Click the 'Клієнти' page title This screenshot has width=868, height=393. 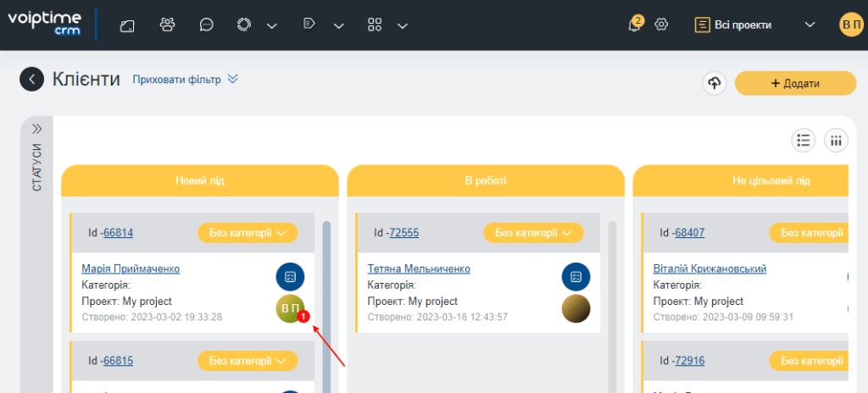pyautogui.click(x=86, y=79)
